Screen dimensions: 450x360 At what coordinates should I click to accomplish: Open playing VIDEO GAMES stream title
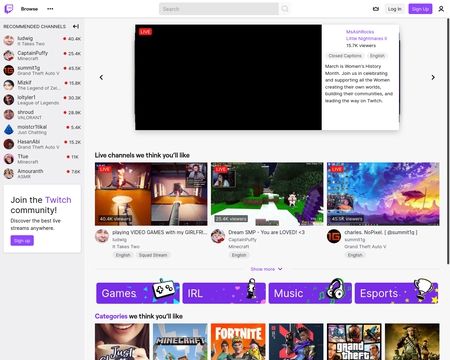pos(159,232)
